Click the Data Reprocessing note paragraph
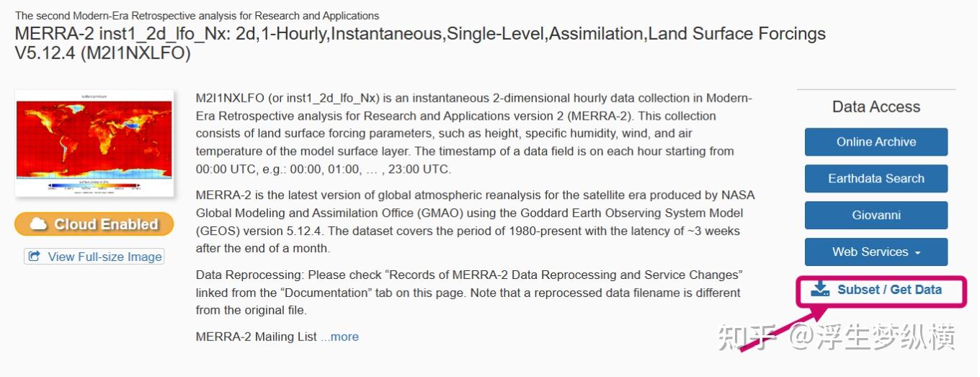This screenshot has height=377, width=980. point(469,293)
